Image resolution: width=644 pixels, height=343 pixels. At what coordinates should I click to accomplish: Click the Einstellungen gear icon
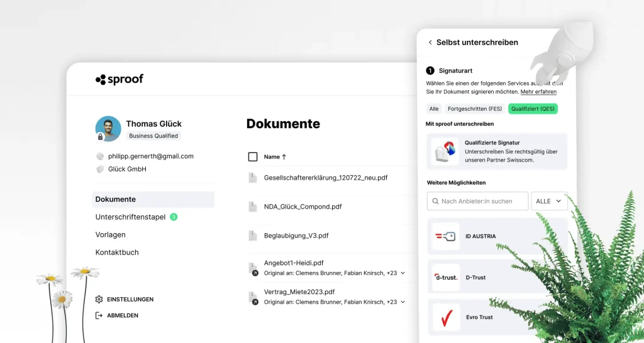tap(99, 300)
